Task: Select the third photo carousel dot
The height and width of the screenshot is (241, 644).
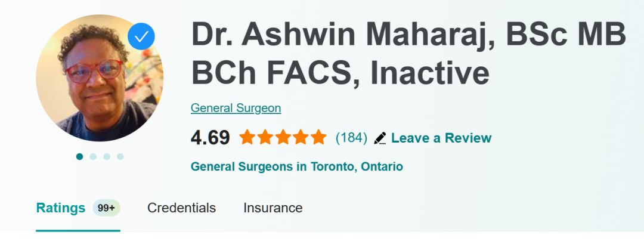Action: point(107,157)
